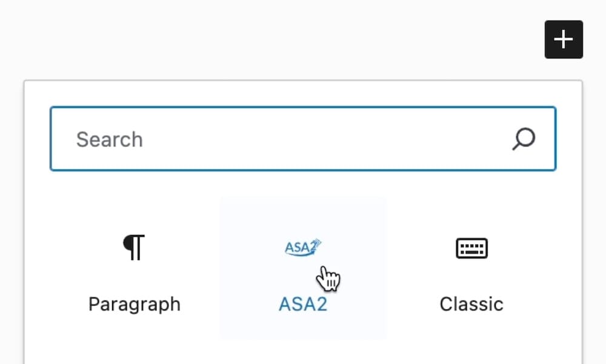Click the Paragraph label text
Viewport: 606px width, 364px height.
tap(134, 303)
